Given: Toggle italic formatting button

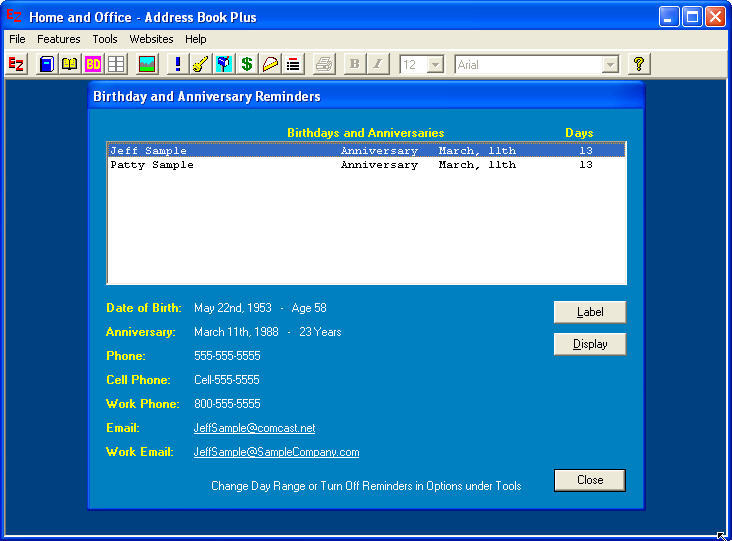Looking at the screenshot, I should tap(378, 64).
